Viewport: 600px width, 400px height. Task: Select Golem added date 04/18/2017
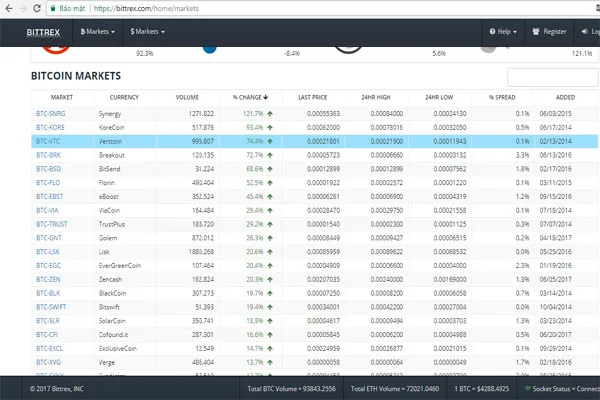(x=556, y=238)
